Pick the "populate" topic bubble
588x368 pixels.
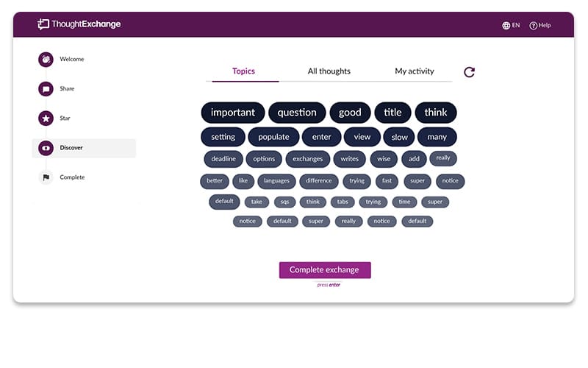pos(273,137)
